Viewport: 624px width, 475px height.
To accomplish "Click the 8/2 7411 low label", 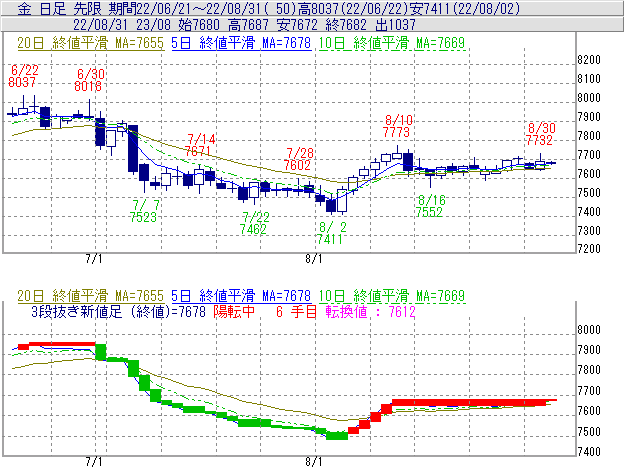I will click(331, 233).
